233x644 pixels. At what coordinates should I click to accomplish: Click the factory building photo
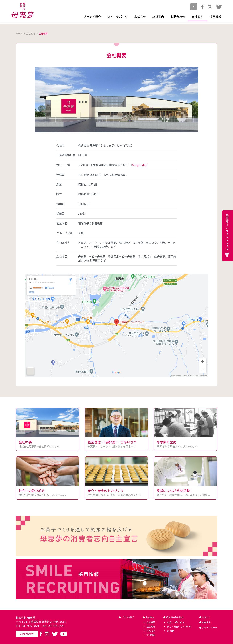click(x=116, y=100)
